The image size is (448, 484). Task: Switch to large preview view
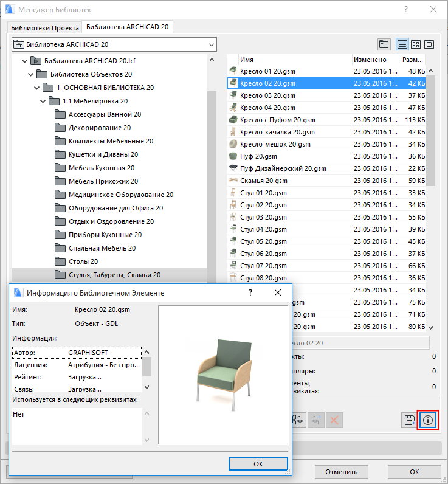pyautogui.click(x=429, y=44)
